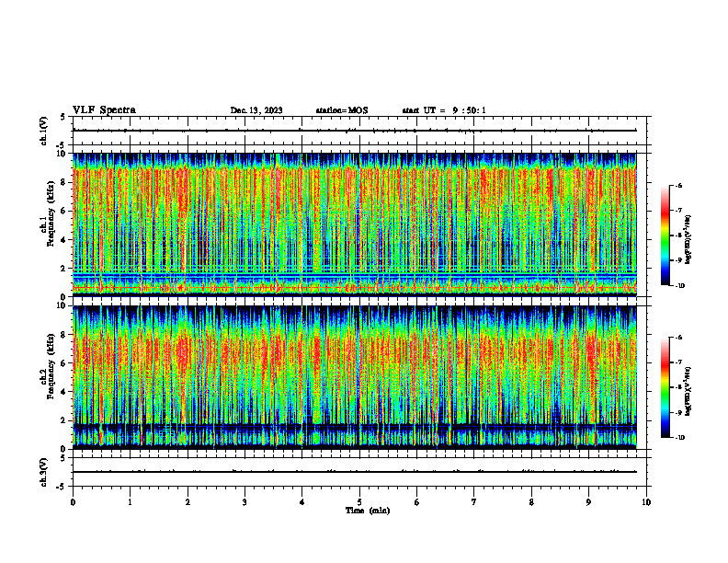
Task: Click the time axis tick label 8
Action: (531, 502)
